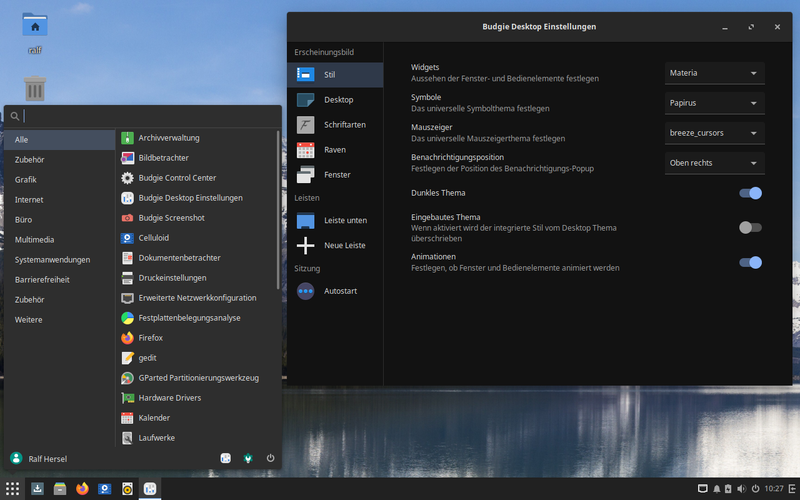Launch Festplattenbelegungsanalyse
The width and height of the screenshot is (800, 500).
click(197, 318)
